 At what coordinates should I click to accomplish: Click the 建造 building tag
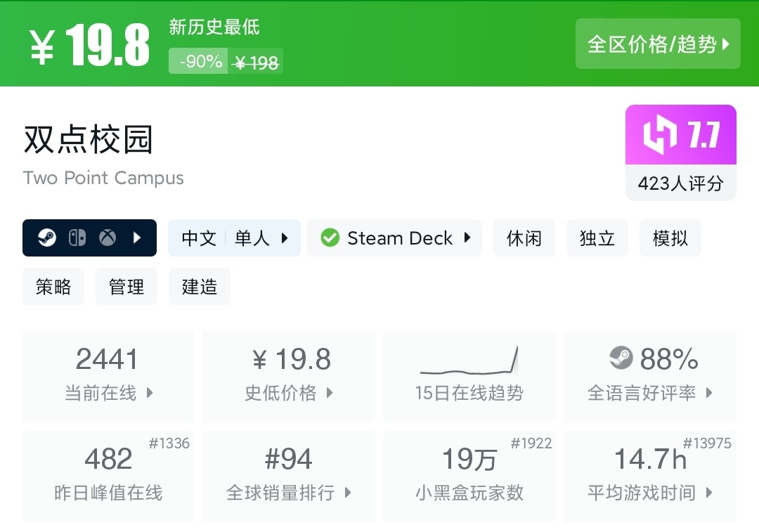tap(199, 286)
